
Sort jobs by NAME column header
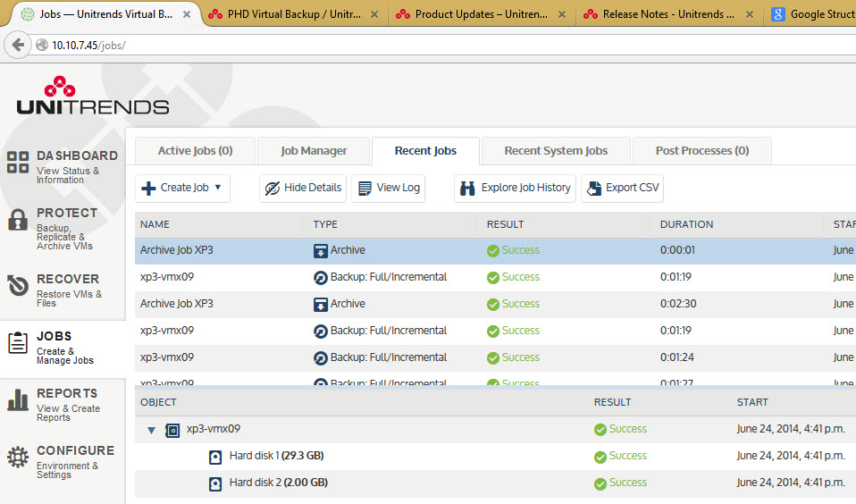click(x=155, y=224)
